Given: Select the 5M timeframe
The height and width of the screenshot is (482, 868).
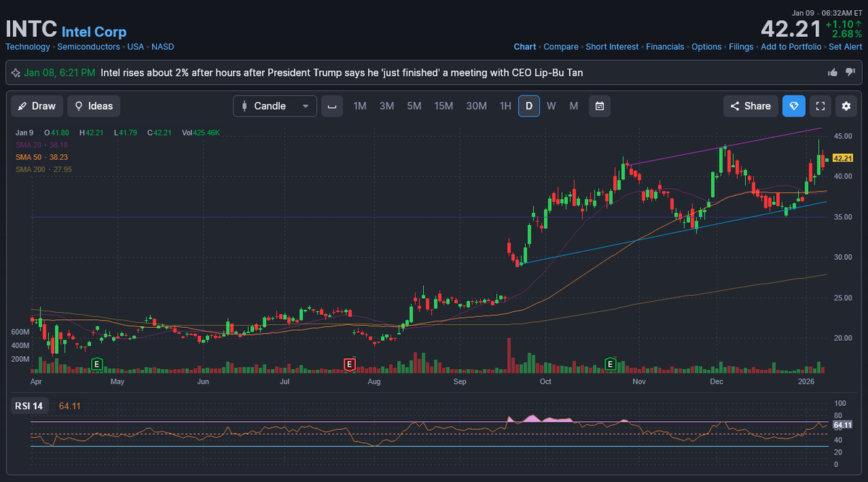Looking at the screenshot, I should pos(414,106).
